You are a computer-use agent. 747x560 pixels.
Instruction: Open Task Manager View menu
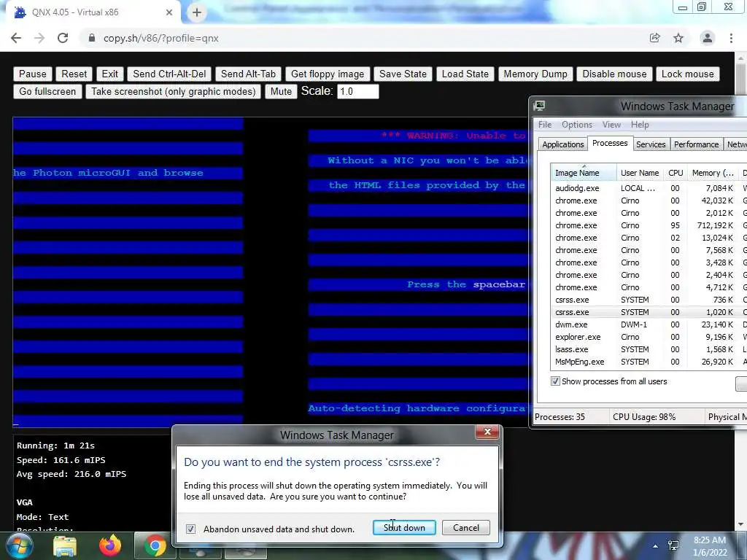click(611, 125)
